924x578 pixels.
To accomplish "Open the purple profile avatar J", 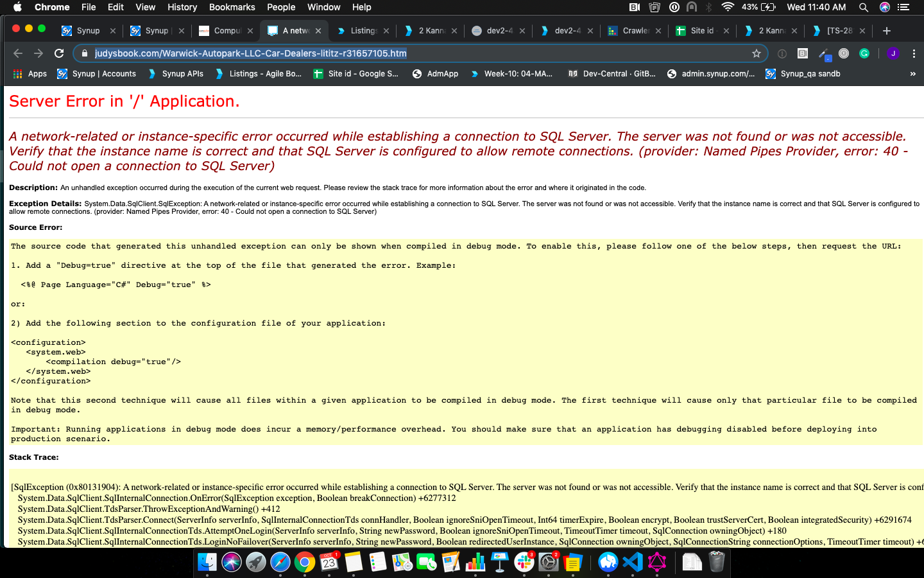I will (x=893, y=53).
